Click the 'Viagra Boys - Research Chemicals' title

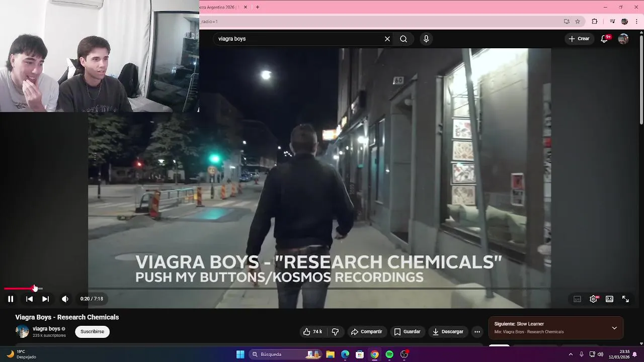click(67, 317)
